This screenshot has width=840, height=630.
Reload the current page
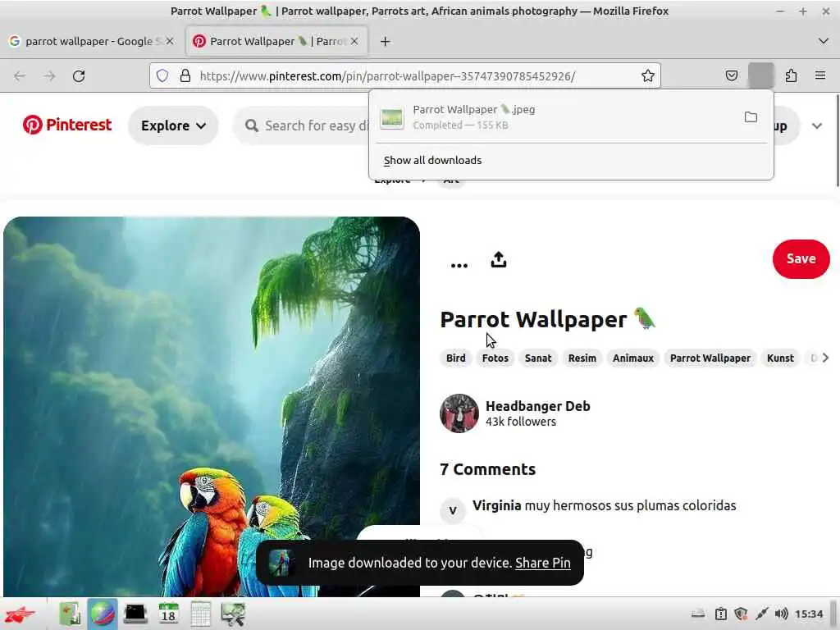tap(79, 76)
